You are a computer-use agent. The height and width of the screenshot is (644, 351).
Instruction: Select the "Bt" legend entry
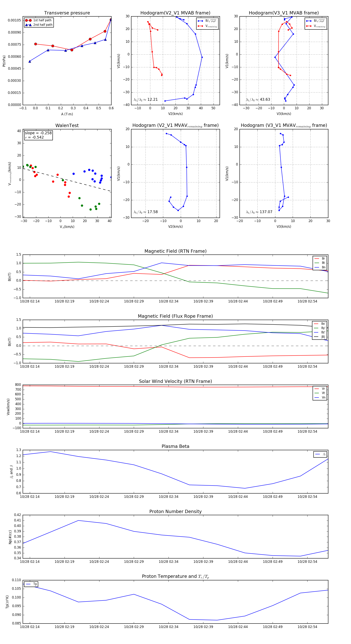[320, 263]
